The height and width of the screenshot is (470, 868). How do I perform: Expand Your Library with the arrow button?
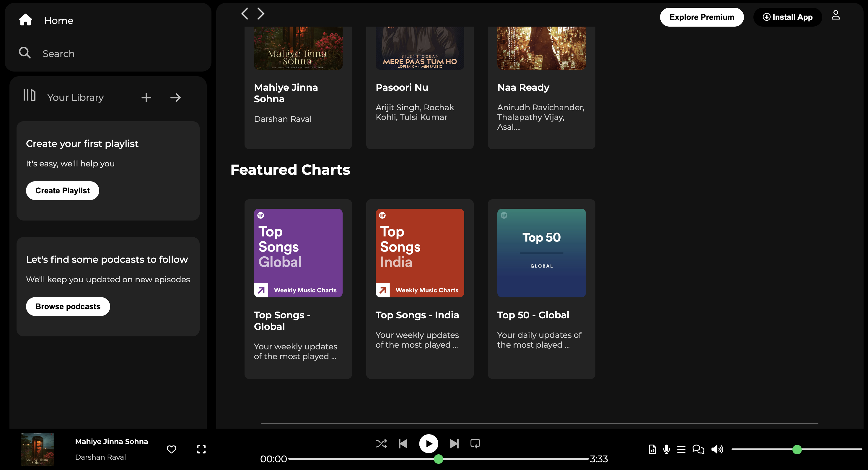point(175,97)
